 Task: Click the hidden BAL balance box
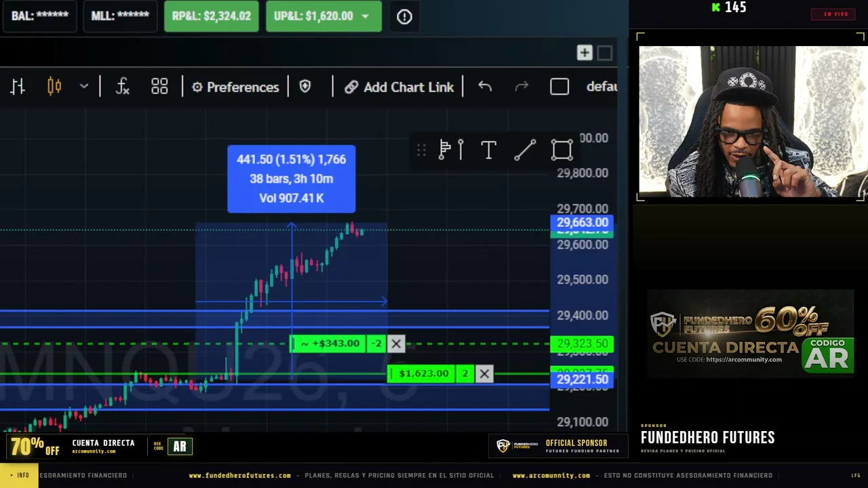click(40, 16)
